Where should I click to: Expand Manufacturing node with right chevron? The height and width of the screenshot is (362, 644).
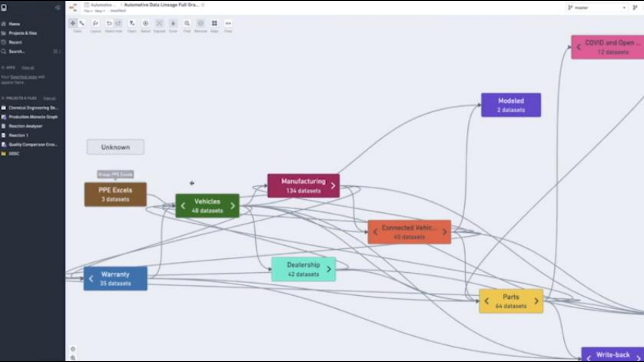(x=333, y=186)
